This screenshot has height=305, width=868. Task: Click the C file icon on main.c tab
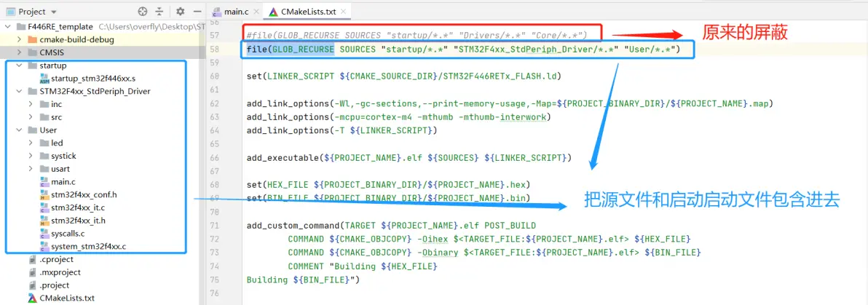216,11
